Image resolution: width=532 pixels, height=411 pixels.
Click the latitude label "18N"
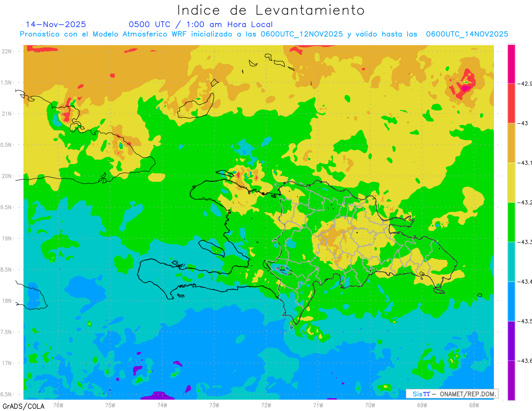click(8, 301)
